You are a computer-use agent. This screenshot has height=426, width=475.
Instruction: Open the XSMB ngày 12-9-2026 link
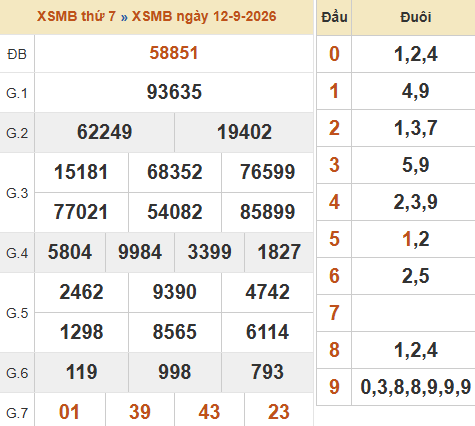coord(204,16)
